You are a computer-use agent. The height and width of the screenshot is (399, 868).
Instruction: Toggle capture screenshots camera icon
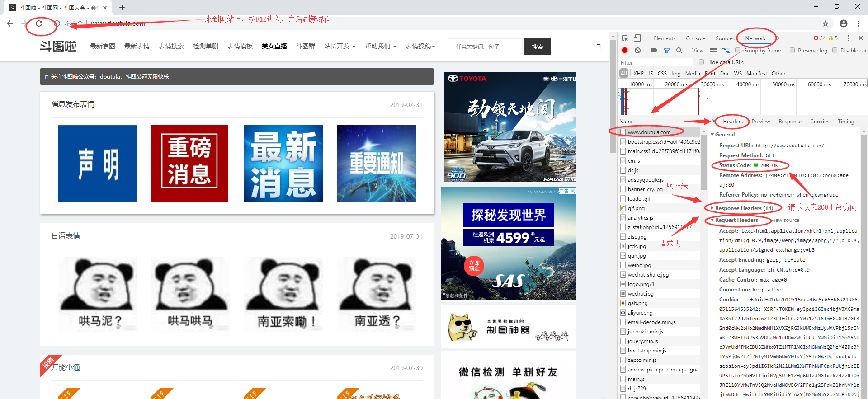tap(654, 50)
